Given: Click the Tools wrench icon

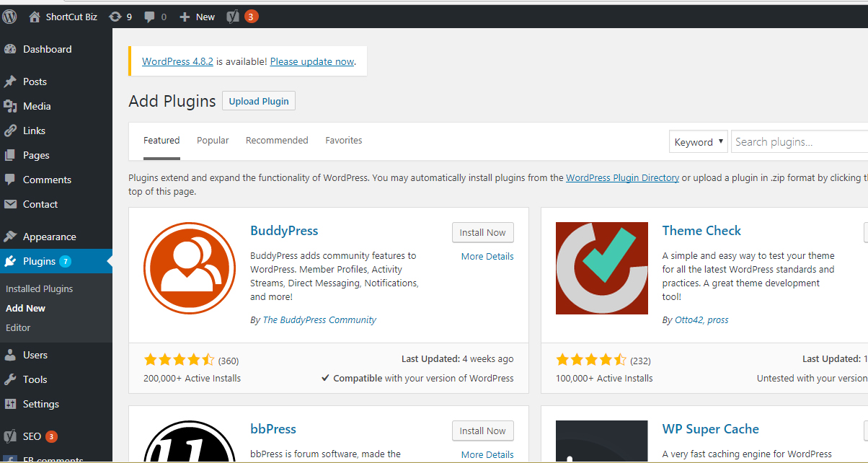Looking at the screenshot, I should tap(10, 379).
